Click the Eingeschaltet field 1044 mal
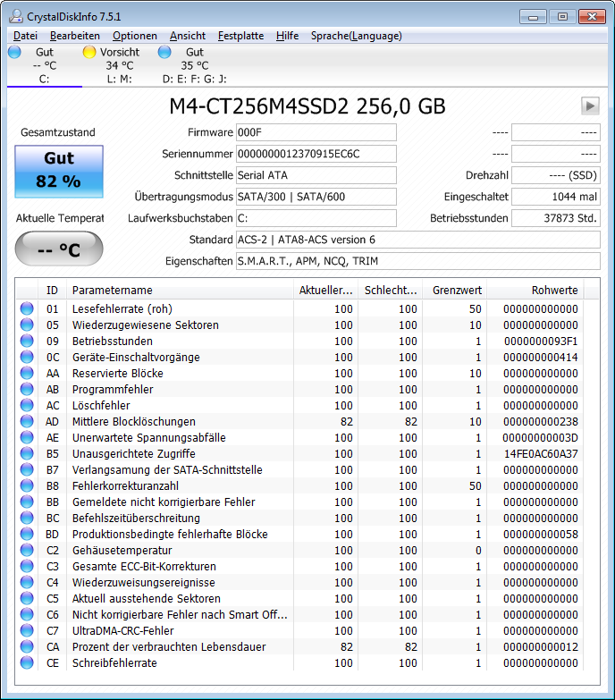Viewport: 615px width, 700px height. (x=556, y=197)
